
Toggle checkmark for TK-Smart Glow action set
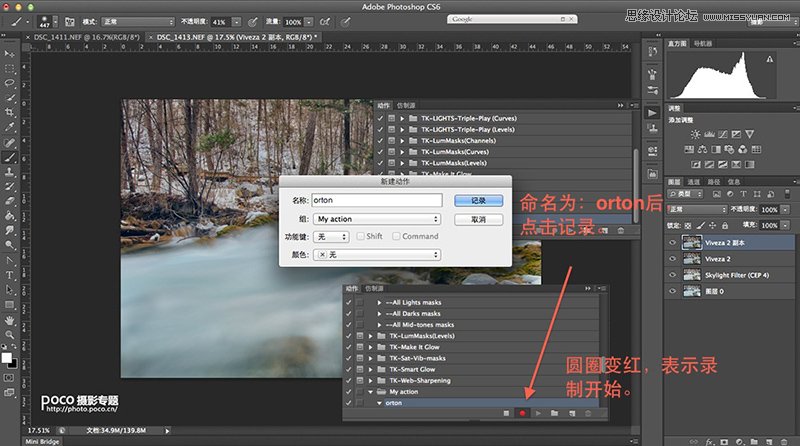[x=349, y=369]
